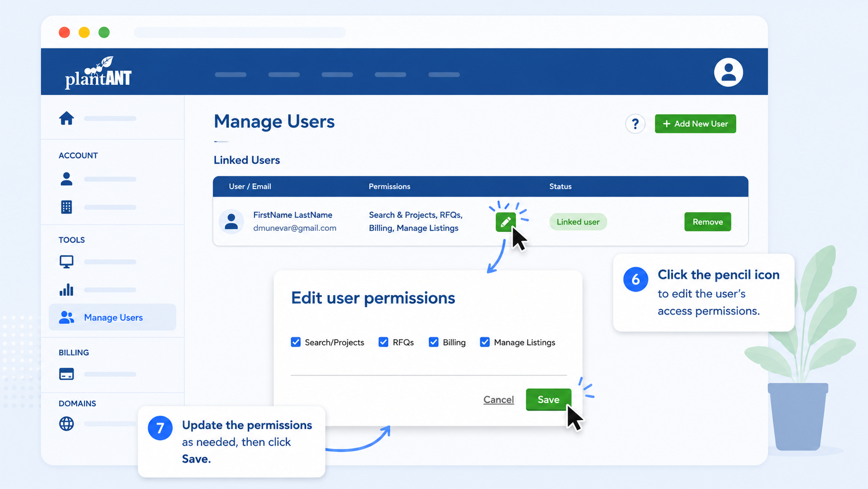Click the Add New User button

[x=695, y=124]
